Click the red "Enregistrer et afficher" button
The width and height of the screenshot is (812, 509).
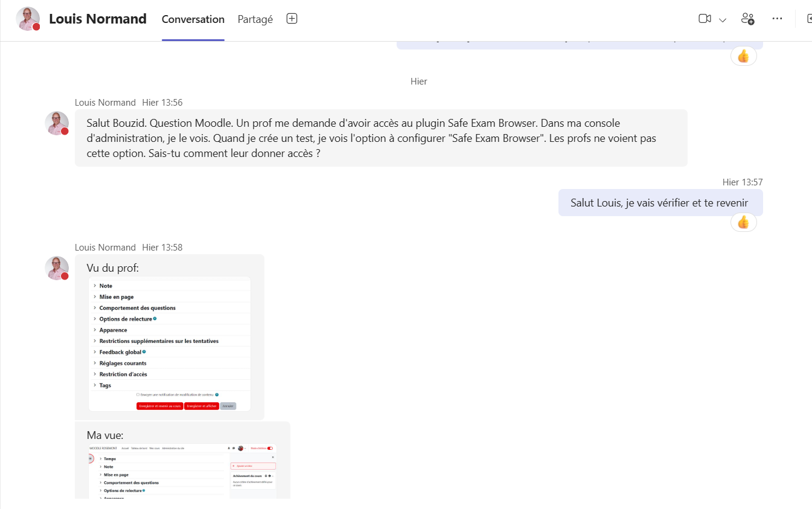tap(201, 406)
